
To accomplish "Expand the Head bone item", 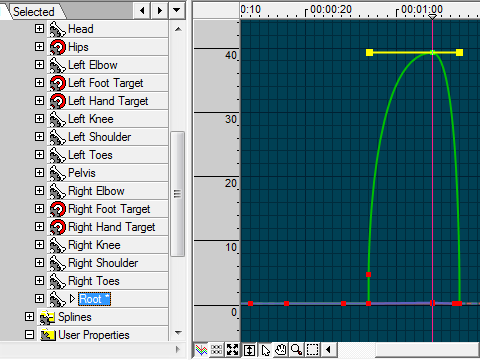I will (x=39, y=29).
